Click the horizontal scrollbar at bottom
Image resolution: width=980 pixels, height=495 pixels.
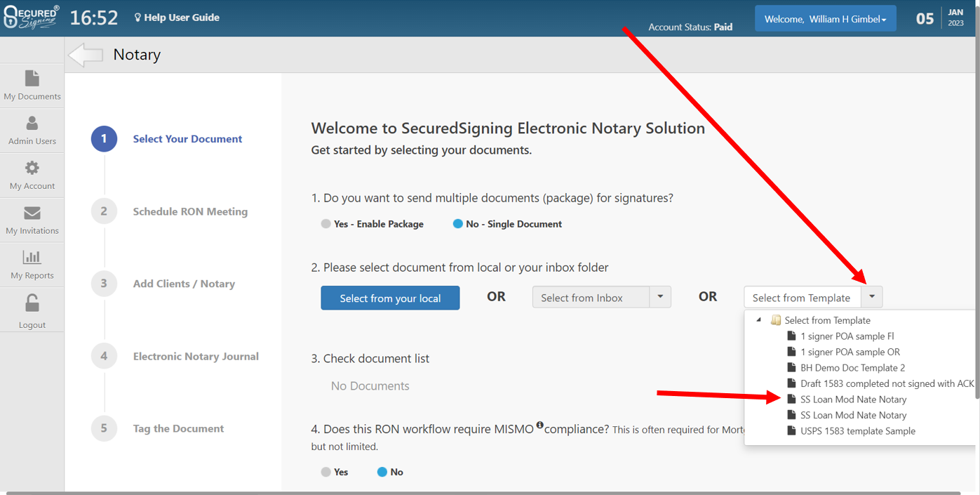(484, 493)
